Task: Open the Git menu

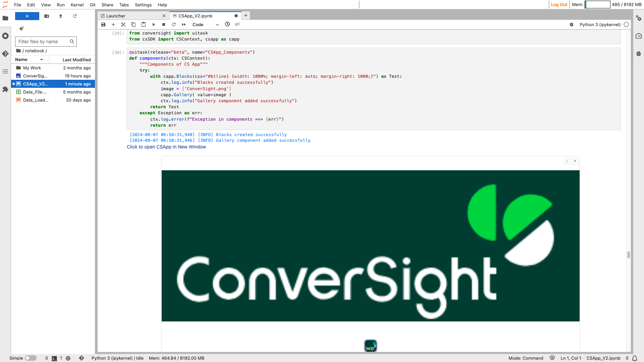Action: coord(93,5)
